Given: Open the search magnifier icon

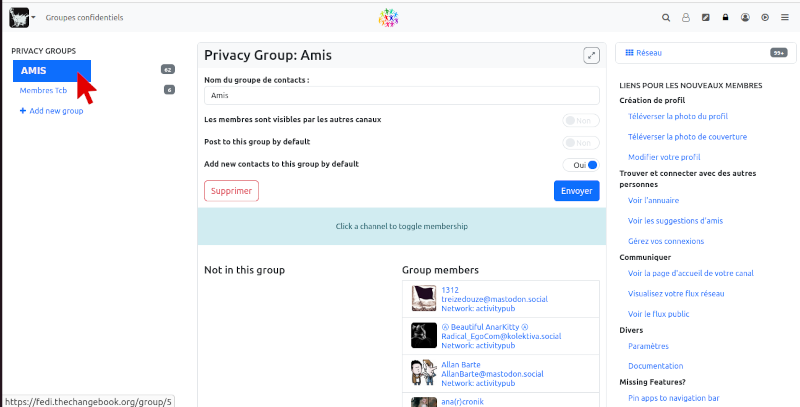Looking at the screenshot, I should pyautogui.click(x=666, y=17).
